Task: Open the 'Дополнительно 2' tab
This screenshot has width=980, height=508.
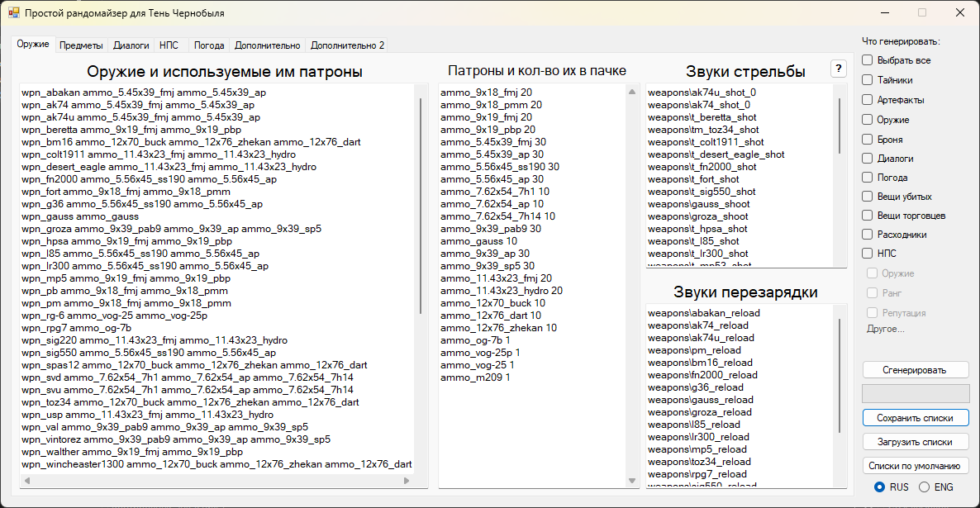Action: click(x=347, y=45)
